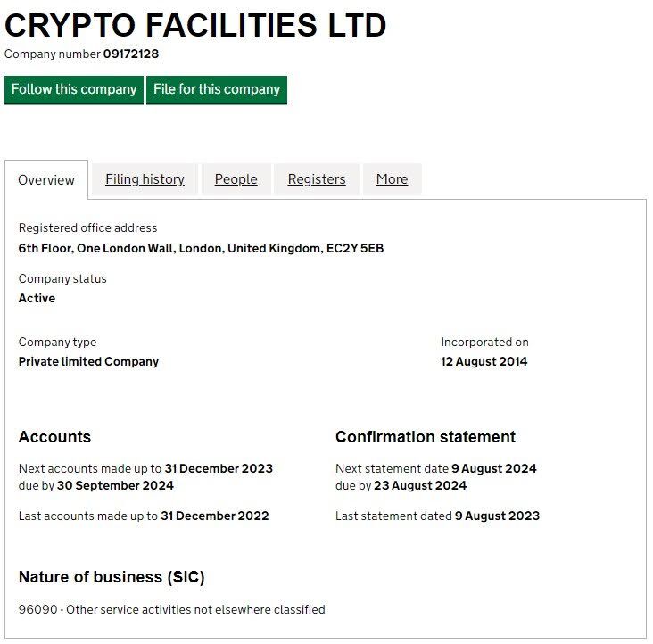Open the People tab
This screenshot has width=653, height=644.
pyautogui.click(x=236, y=179)
